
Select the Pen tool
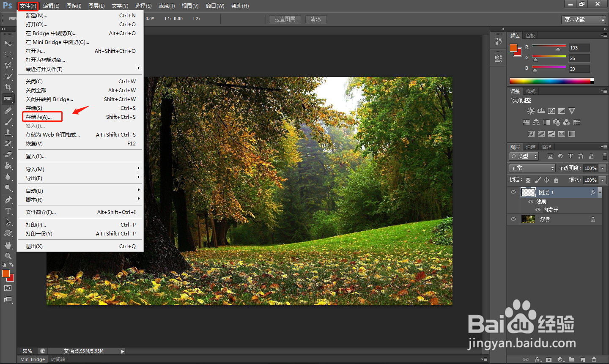(x=8, y=200)
